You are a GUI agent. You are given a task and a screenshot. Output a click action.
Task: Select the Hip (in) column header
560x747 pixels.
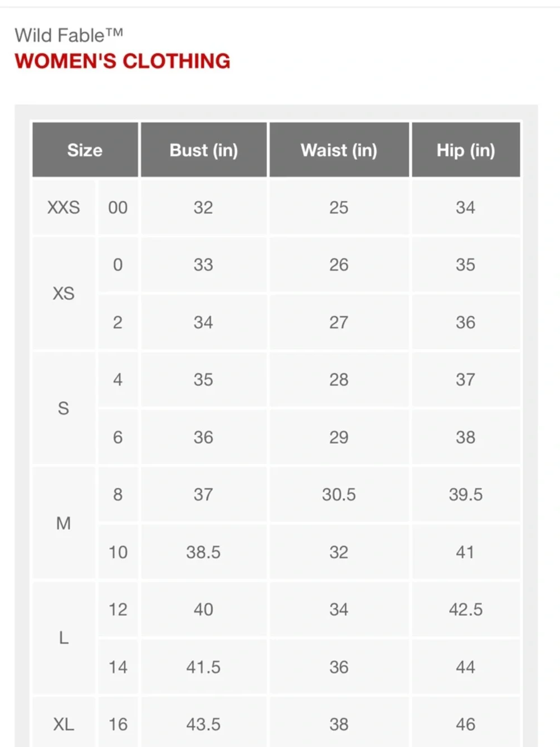(x=466, y=150)
